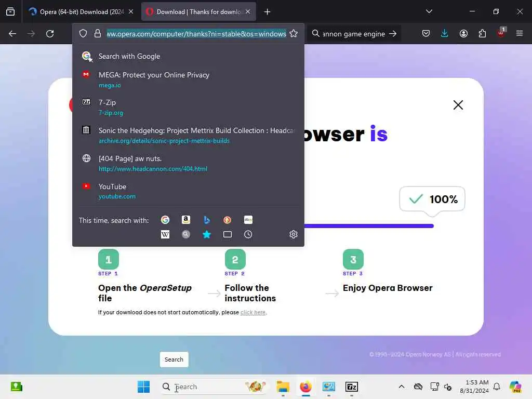Open the notification bell
The width and height of the screenshot is (532, 399).
coord(497,387)
